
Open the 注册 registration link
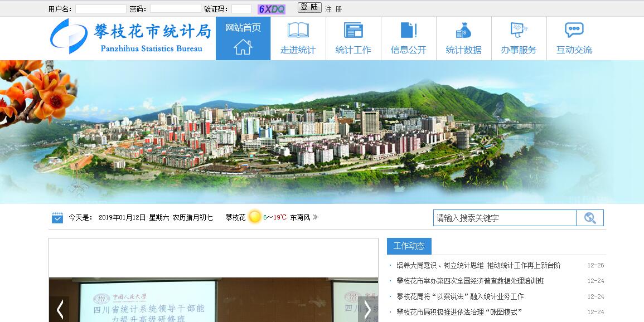(334, 9)
